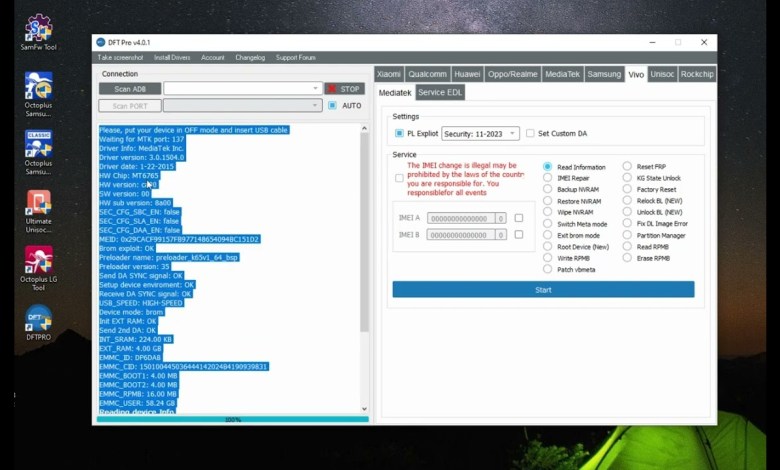
Task: Select the Unlock BL (NEW) option
Action: point(627,212)
